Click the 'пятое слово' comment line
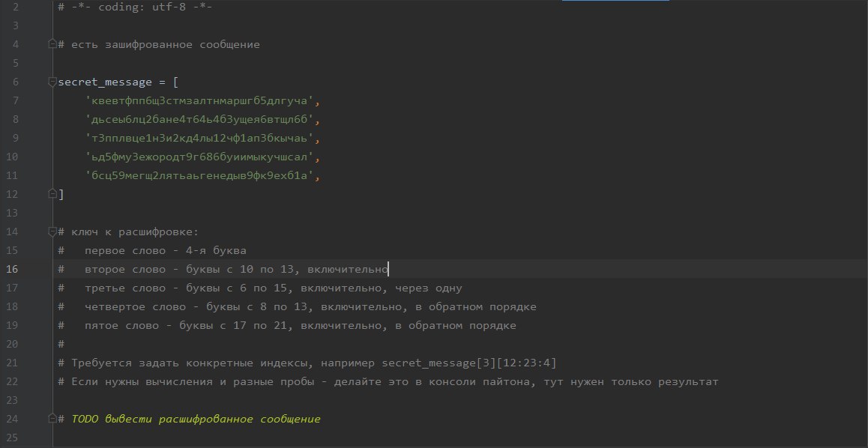 point(300,325)
